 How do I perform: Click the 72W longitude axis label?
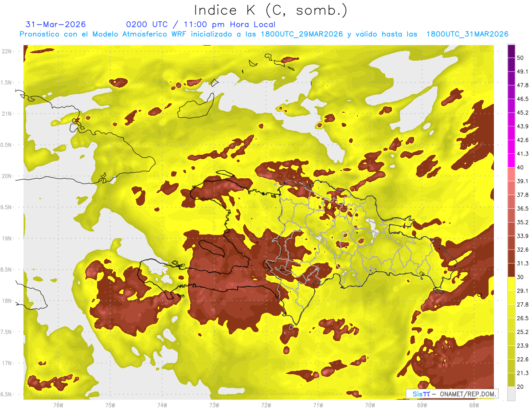266,405
